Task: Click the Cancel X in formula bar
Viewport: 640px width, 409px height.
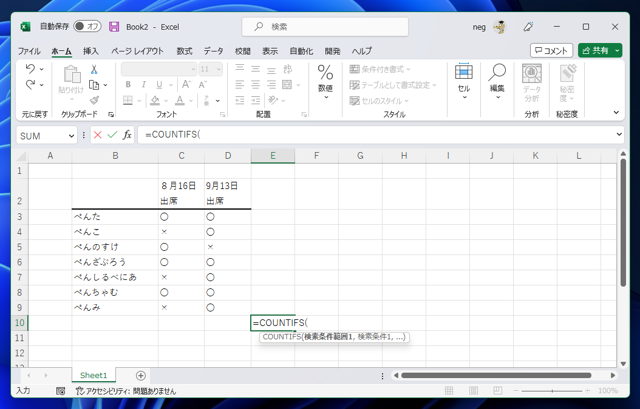Action: pyautogui.click(x=98, y=135)
